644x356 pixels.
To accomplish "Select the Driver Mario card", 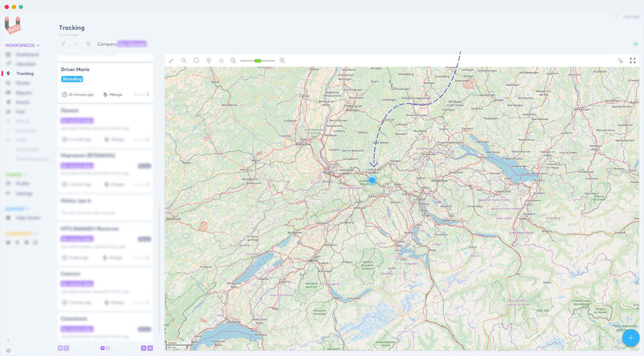I will [105, 82].
